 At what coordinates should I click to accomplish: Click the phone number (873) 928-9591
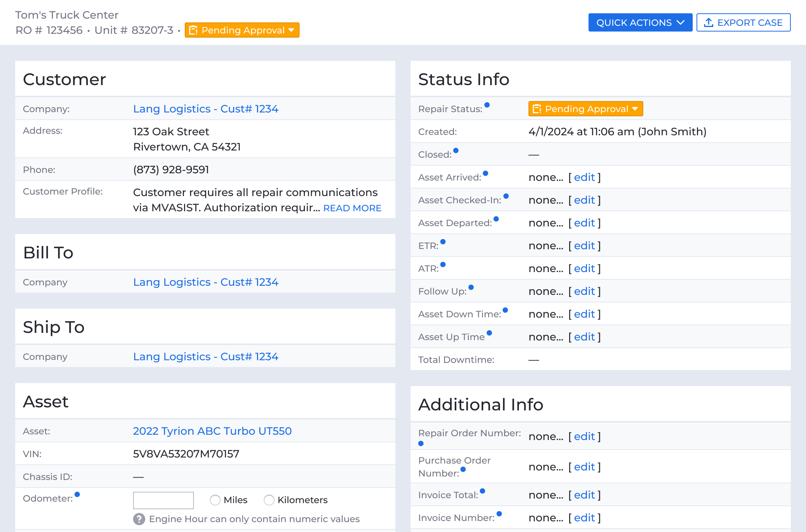coord(171,169)
